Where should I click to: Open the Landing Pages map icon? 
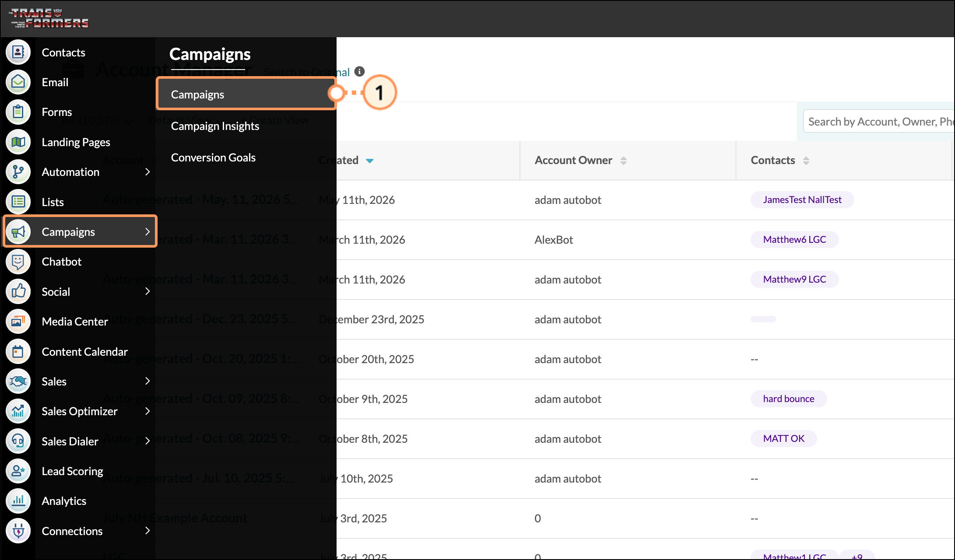(18, 142)
